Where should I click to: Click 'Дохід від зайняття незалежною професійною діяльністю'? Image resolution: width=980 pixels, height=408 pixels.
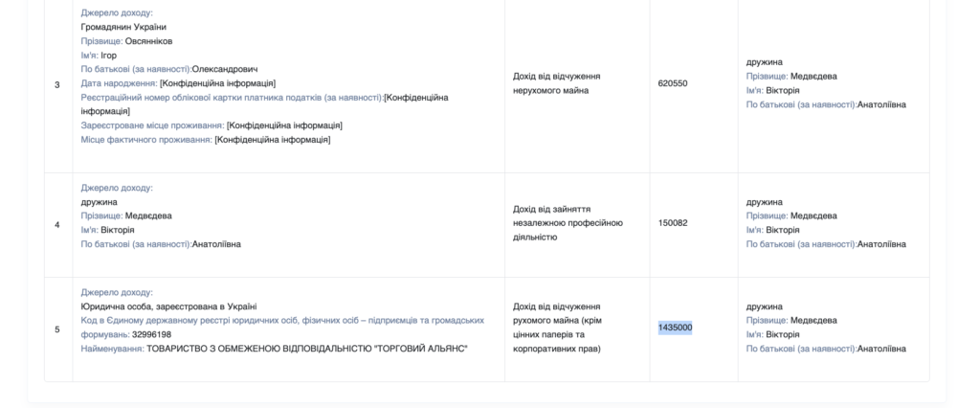[x=568, y=223]
